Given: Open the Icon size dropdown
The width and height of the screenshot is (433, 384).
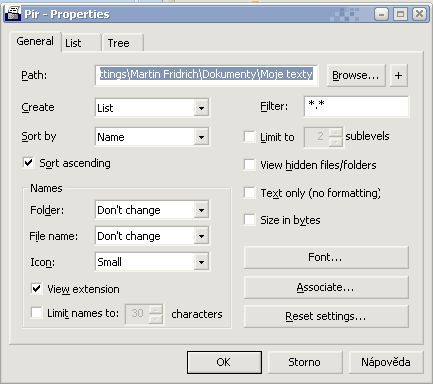Looking at the screenshot, I should tap(201, 262).
